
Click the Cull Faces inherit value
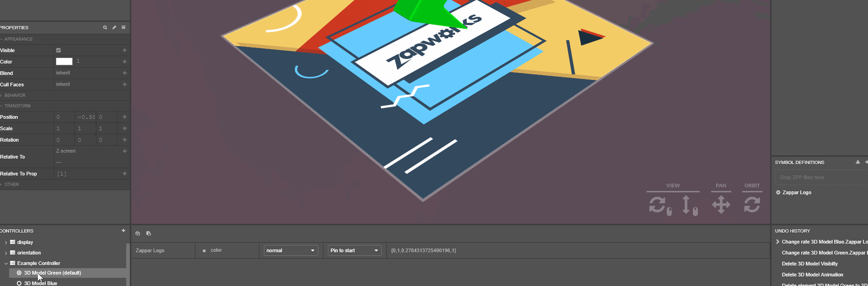(63, 85)
